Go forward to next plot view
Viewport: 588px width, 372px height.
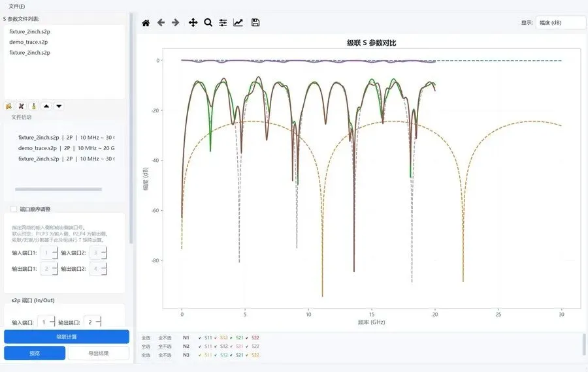tap(176, 22)
